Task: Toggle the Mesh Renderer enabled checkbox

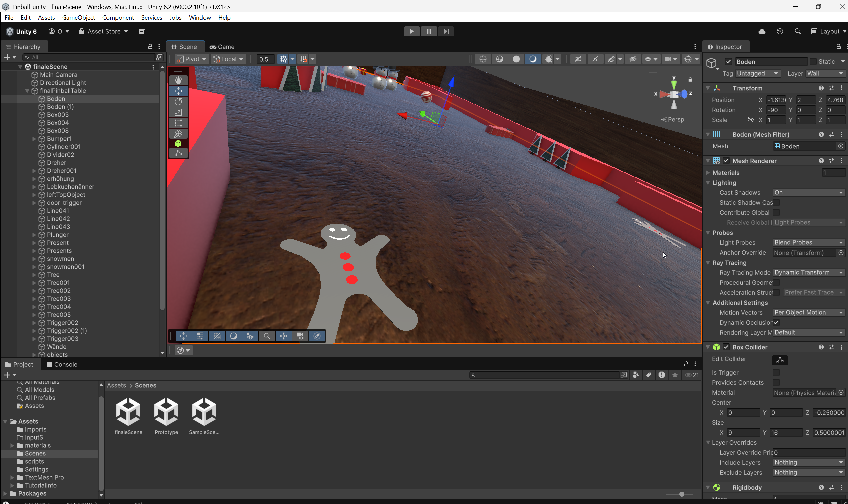Action: [727, 160]
